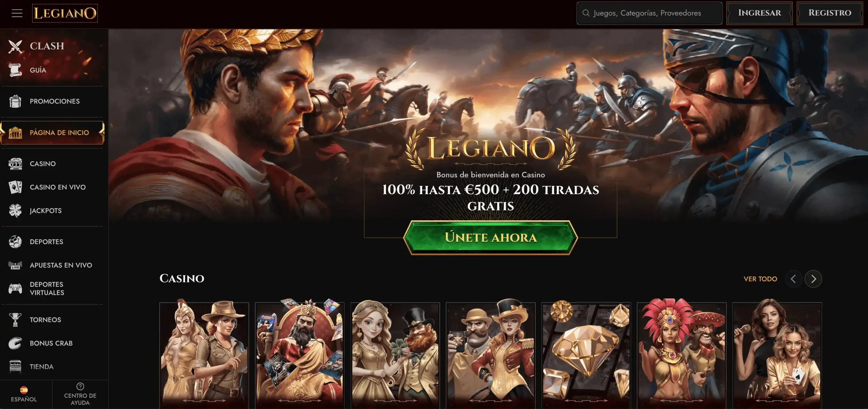Go to Página de Inicio menu item

point(52,133)
